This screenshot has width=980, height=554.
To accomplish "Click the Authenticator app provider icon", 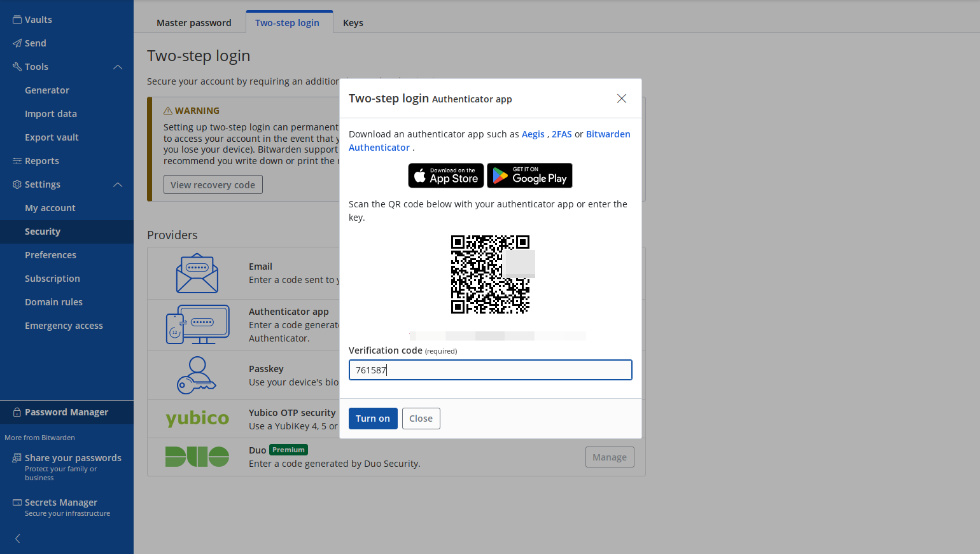I will tap(197, 324).
